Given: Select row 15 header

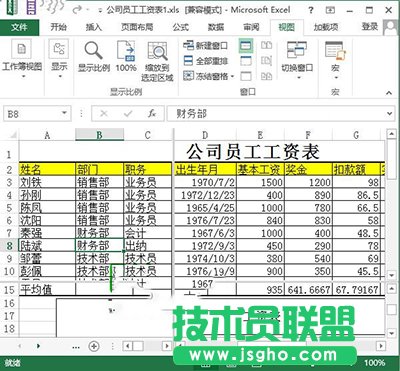Looking at the screenshot, I should pyautogui.click(x=9, y=290).
